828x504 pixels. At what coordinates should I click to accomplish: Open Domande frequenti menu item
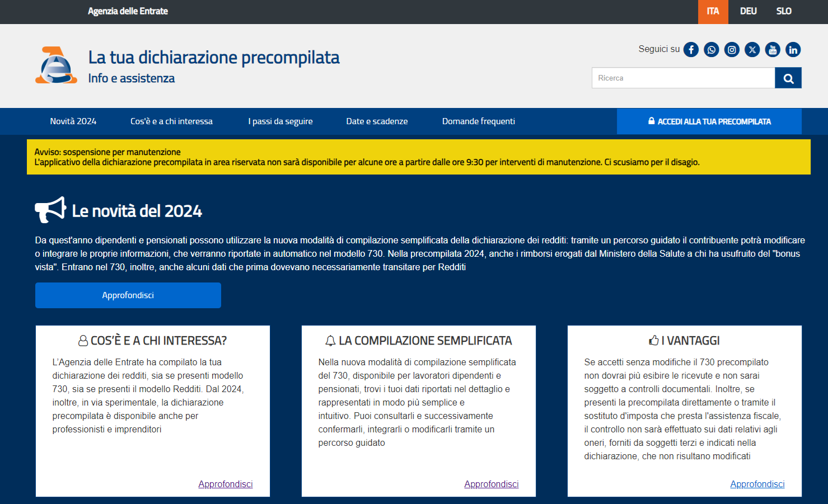[479, 121]
